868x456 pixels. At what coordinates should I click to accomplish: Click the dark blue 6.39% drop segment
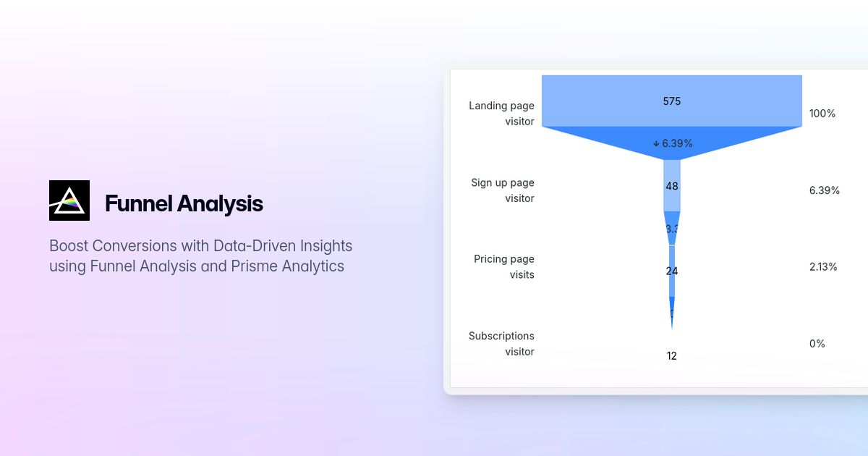click(x=672, y=143)
